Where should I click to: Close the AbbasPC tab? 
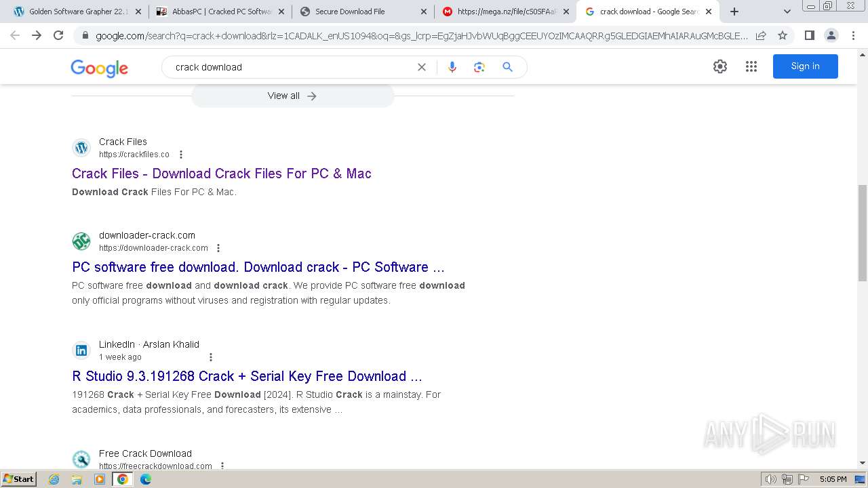click(281, 12)
